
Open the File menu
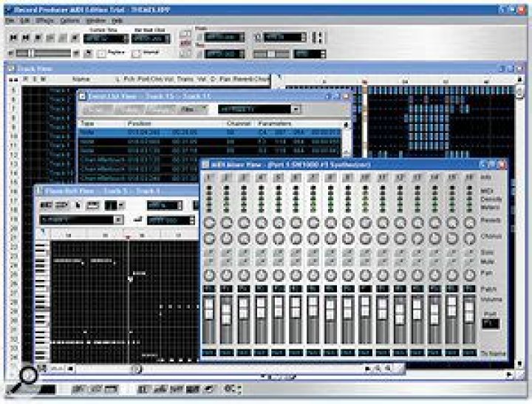(10, 20)
